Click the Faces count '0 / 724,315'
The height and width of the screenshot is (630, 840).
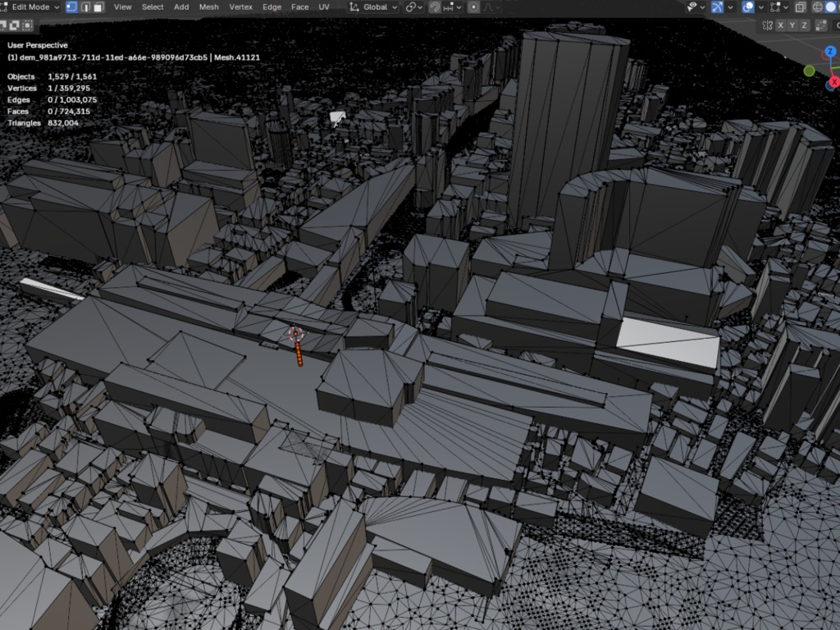pos(69,112)
